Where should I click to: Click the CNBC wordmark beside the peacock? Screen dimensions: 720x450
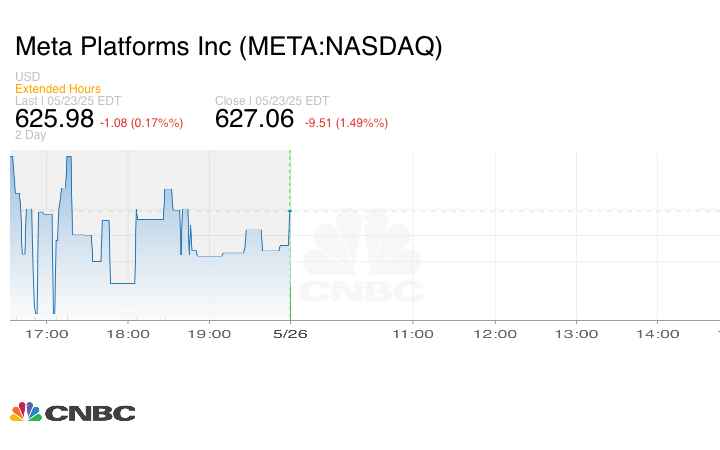[90, 413]
